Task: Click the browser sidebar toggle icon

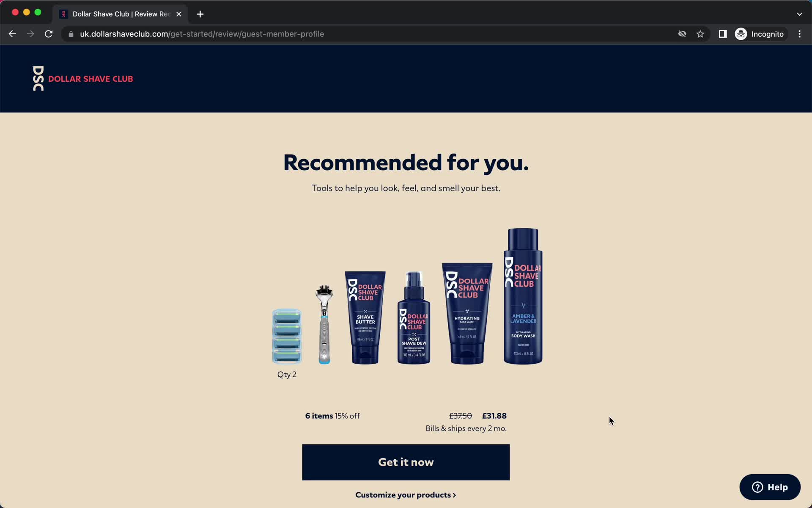Action: click(723, 34)
